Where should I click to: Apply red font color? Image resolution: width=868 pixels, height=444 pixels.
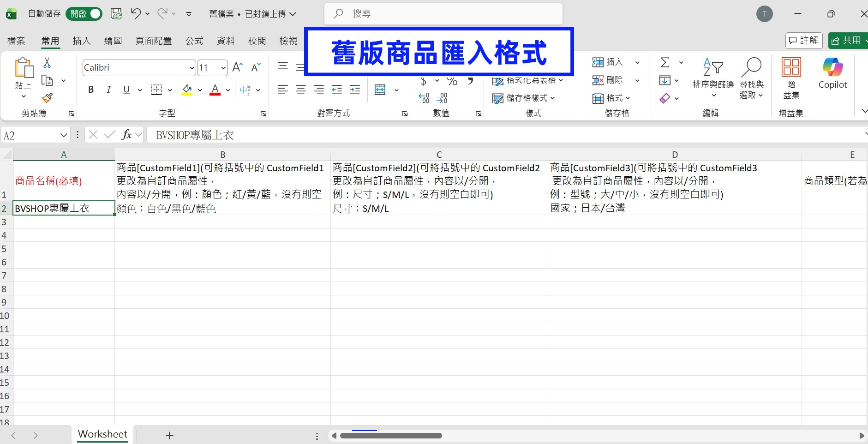click(215, 90)
